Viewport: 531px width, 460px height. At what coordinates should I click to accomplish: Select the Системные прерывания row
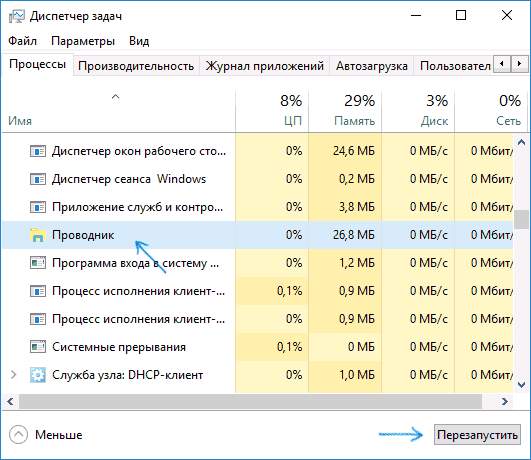[x=257, y=347]
